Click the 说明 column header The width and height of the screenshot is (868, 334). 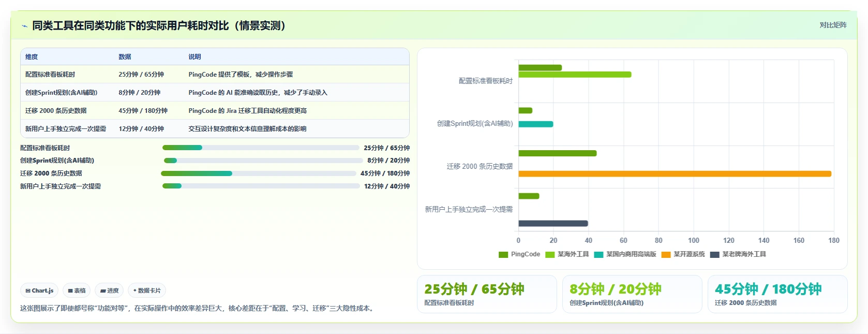pyautogui.click(x=194, y=57)
